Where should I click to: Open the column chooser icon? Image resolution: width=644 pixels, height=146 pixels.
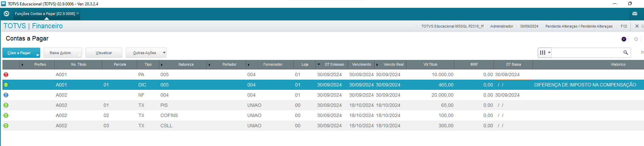(x=542, y=52)
